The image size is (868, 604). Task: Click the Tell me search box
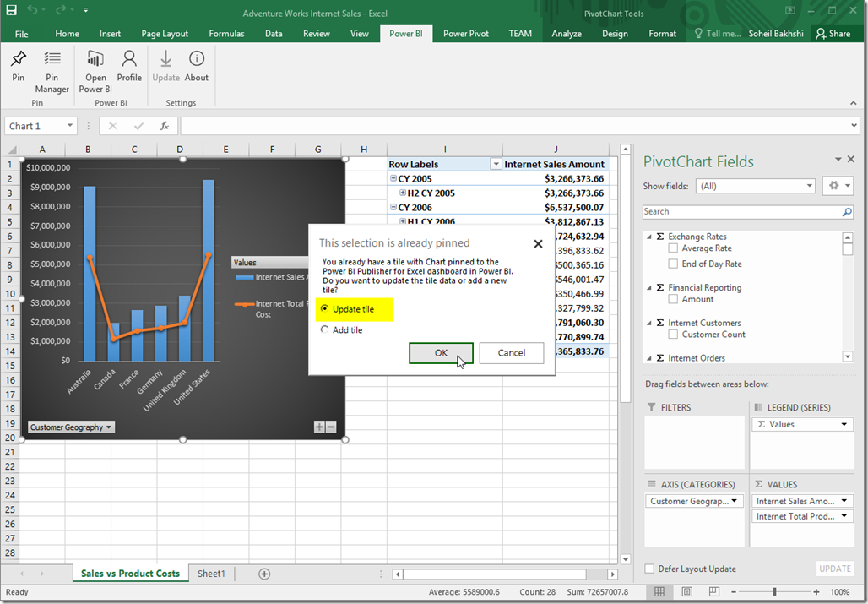tap(718, 34)
